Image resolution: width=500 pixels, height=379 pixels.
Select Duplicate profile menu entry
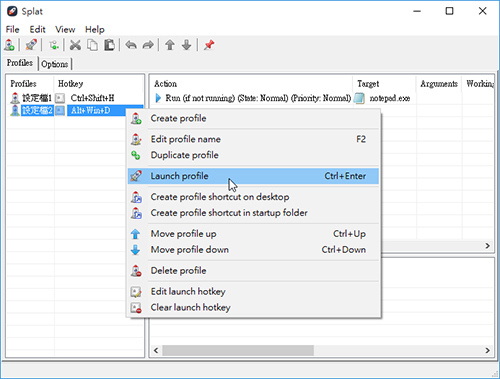tap(254, 155)
